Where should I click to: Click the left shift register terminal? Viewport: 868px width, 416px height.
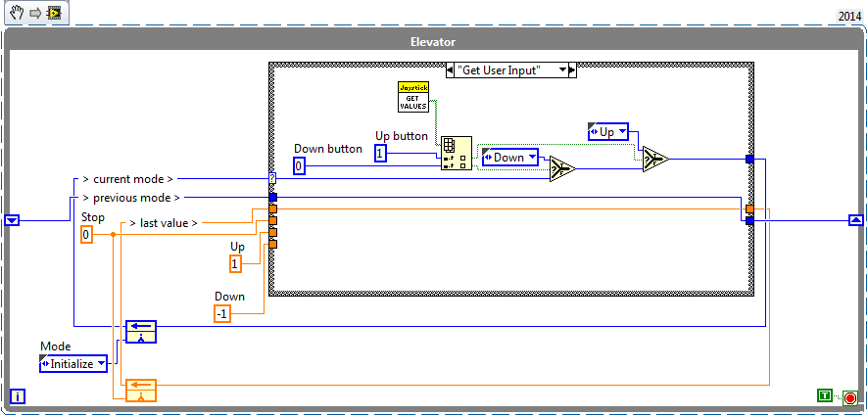[x=12, y=220]
